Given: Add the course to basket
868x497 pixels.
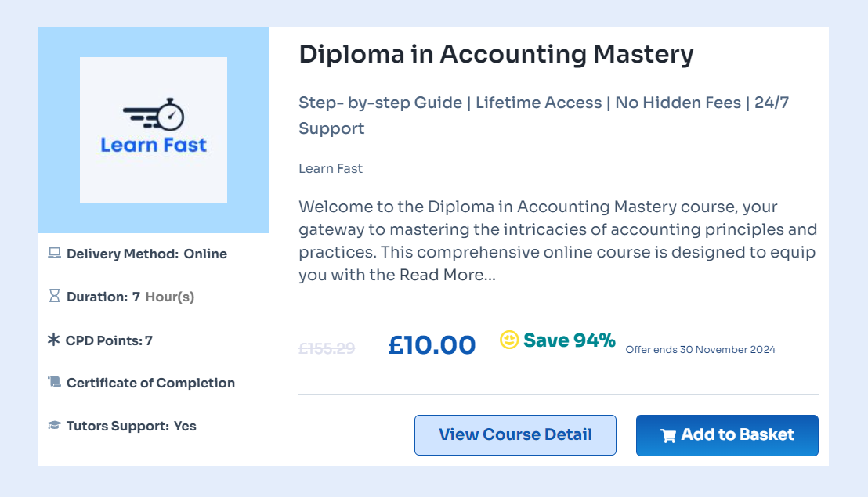Looking at the screenshot, I should 727,435.
